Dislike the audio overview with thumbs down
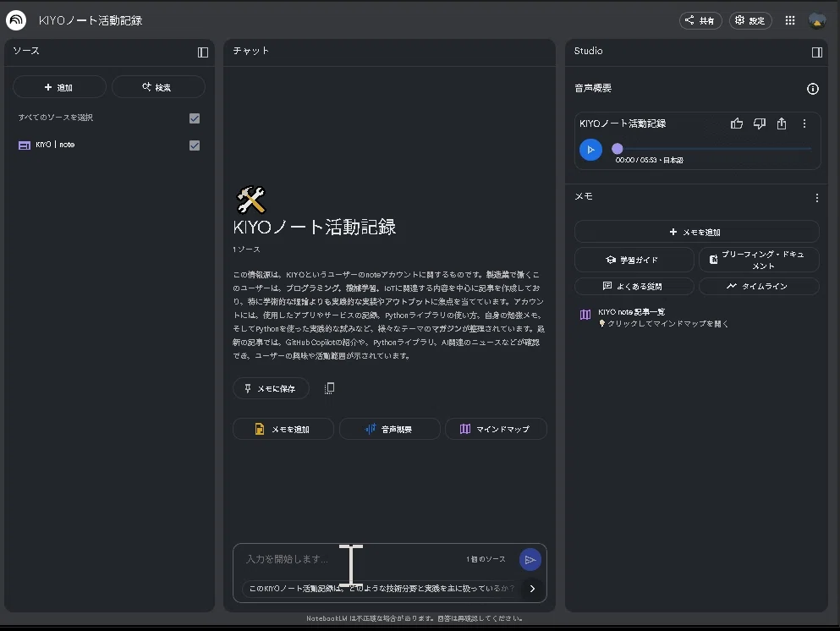Viewport: 840px width, 631px height. (x=759, y=123)
